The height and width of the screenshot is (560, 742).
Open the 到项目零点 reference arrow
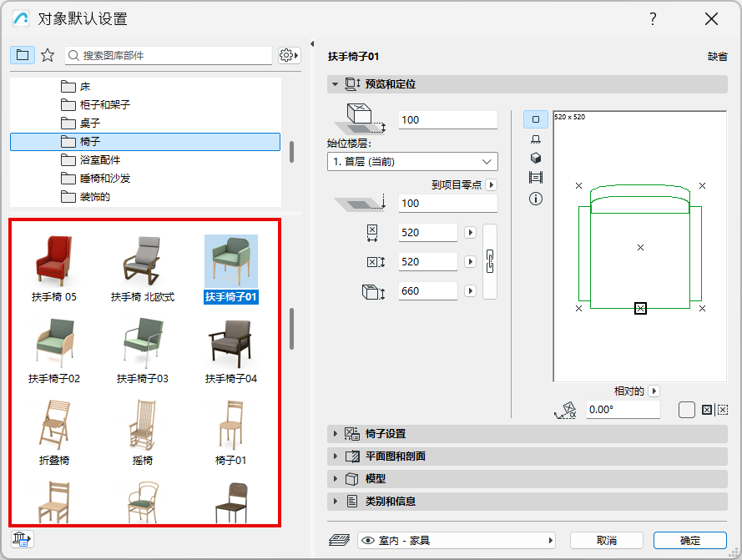click(492, 184)
